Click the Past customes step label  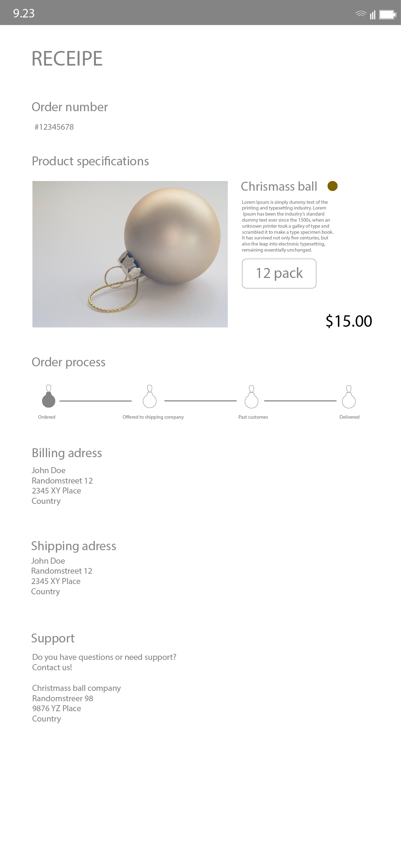click(253, 417)
